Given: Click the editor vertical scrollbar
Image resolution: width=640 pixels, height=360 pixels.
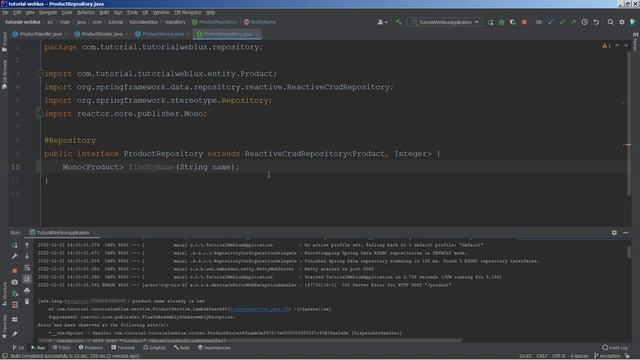Looking at the screenshot, I should tap(629, 122).
